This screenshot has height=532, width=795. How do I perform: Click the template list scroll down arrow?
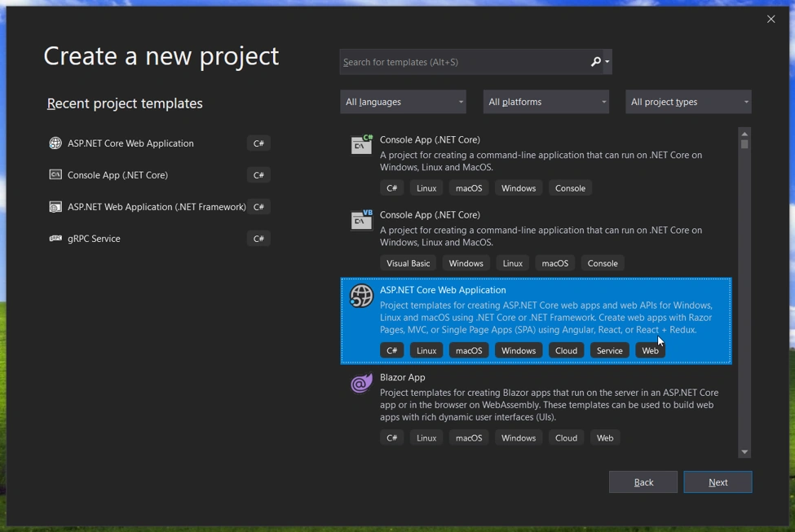click(x=744, y=452)
